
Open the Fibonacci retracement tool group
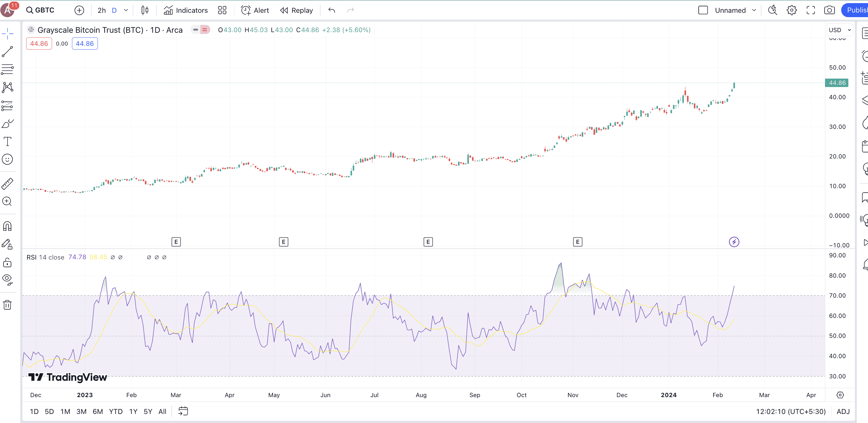7,70
